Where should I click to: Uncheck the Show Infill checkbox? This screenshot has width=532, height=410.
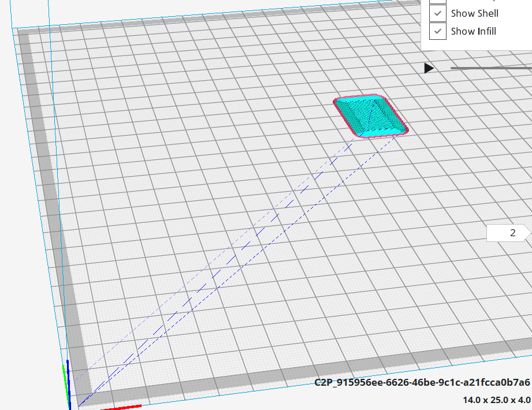tap(438, 31)
